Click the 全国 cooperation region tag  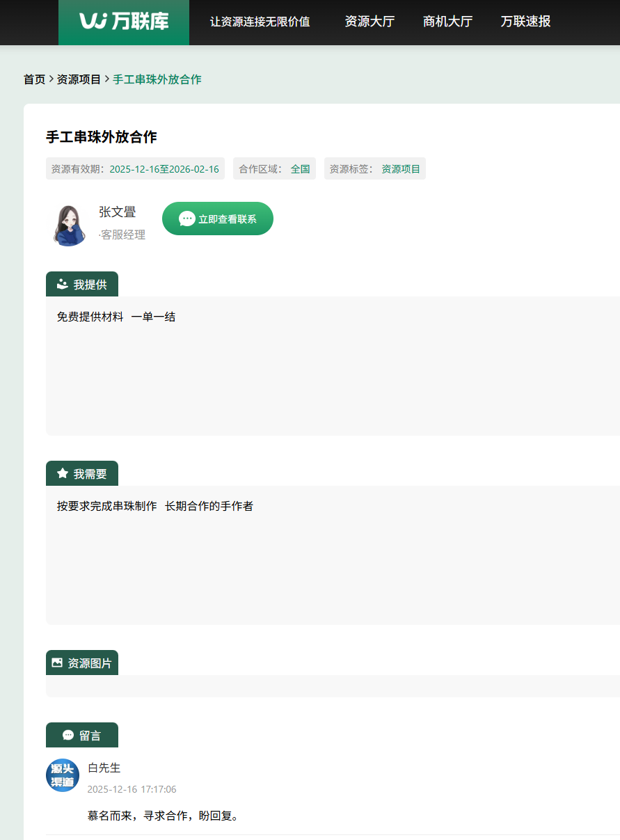coord(300,168)
